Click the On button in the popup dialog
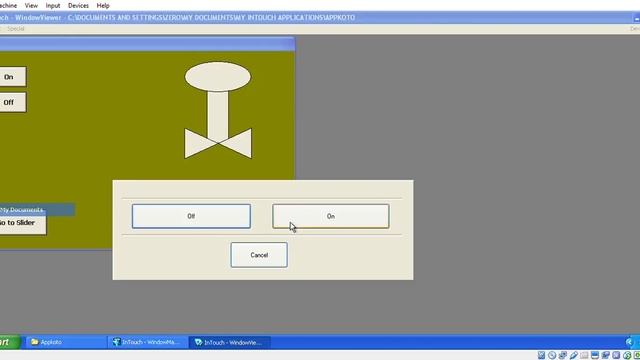 click(331, 216)
